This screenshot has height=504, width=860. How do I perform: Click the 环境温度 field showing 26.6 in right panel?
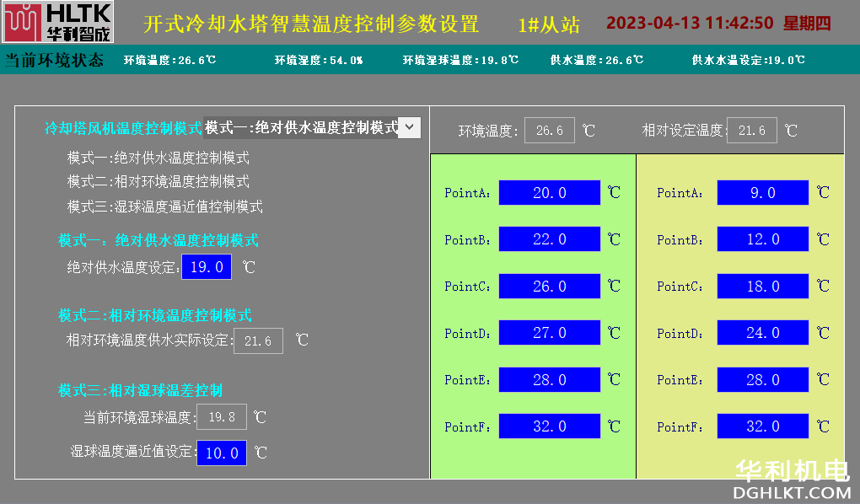pyautogui.click(x=550, y=131)
